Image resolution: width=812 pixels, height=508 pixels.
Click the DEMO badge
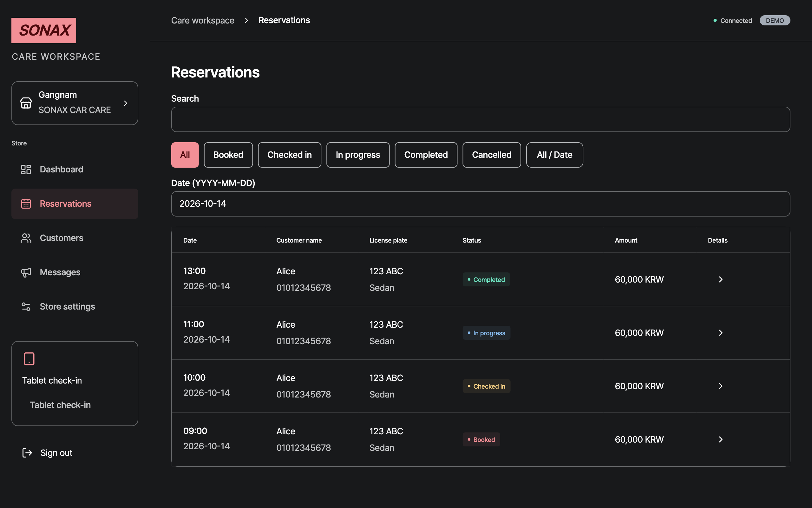coord(775,21)
